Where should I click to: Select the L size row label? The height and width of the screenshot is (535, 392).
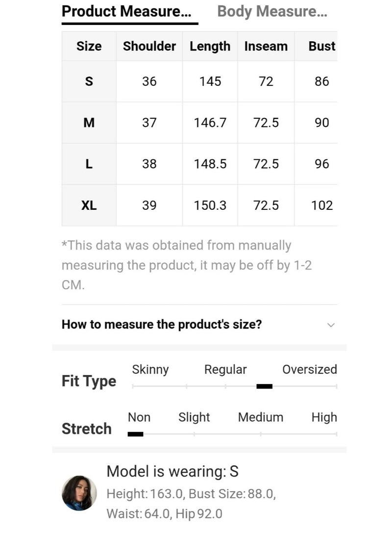tap(89, 164)
